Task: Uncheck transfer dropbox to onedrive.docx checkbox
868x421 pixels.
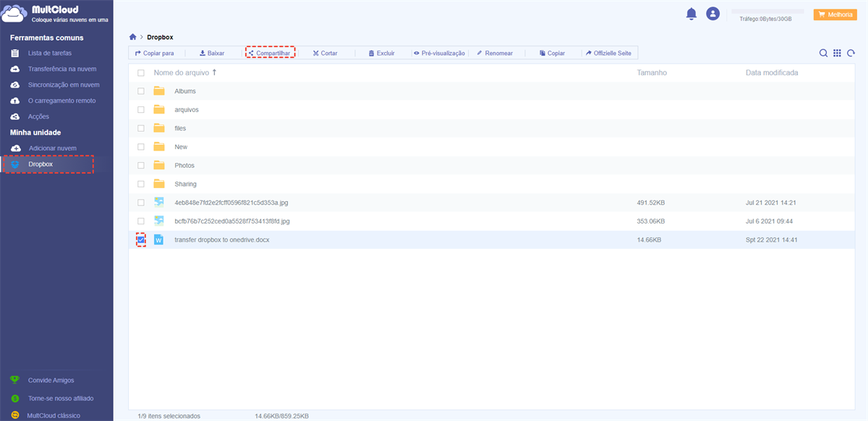Action: (141, 239)
